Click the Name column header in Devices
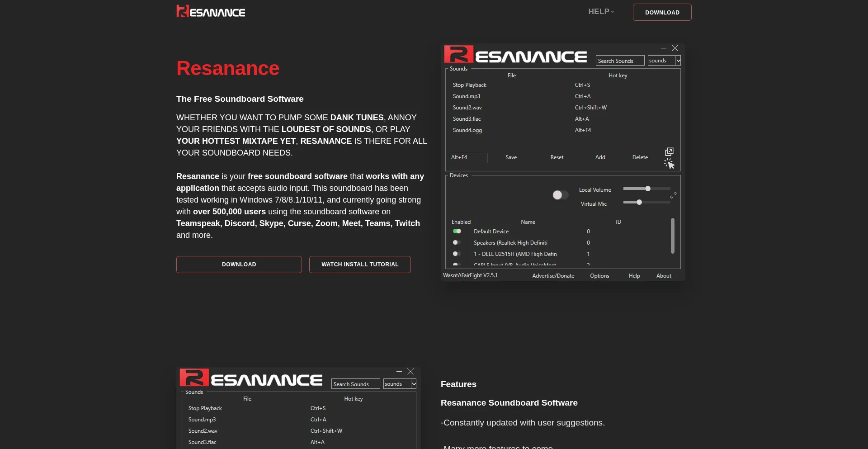 528,222
